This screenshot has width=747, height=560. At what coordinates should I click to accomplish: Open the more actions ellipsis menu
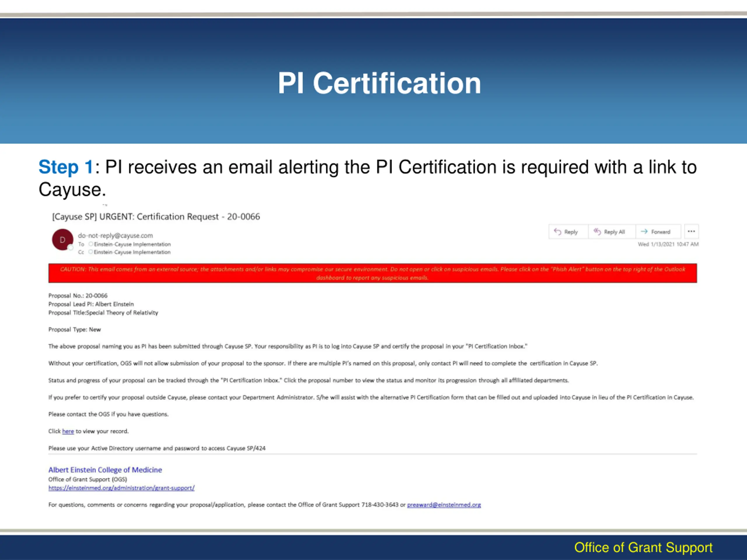point(691,232)
